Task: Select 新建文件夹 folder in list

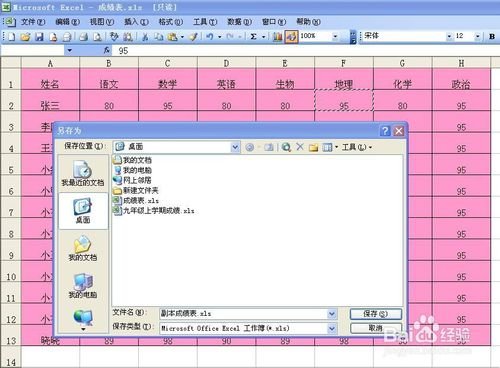Action: (x=136, y=191)
